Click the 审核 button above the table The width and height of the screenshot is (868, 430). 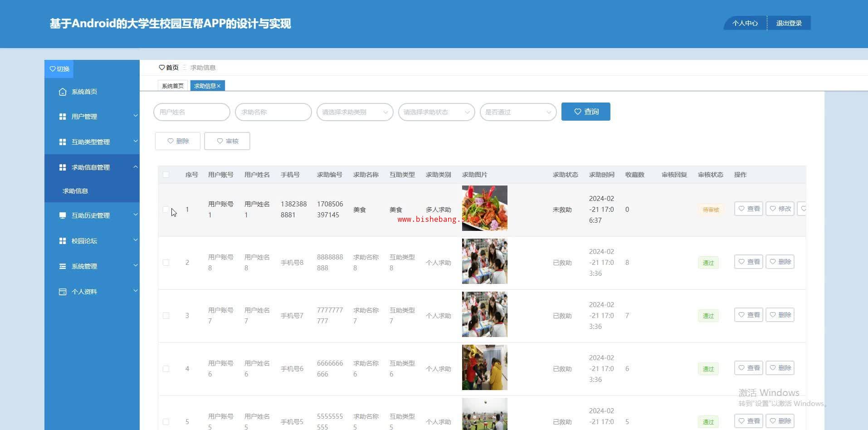pyautogui.click(x=227, y=141)
